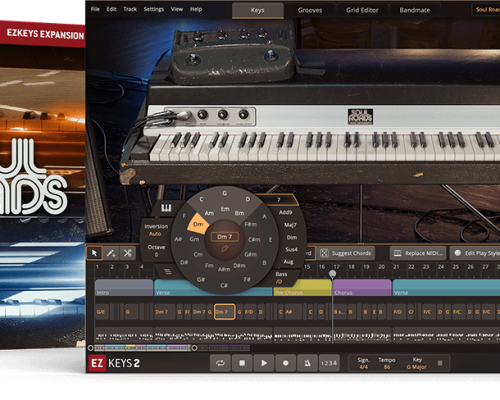500x400 pixels.
Task: Switch to the Bandmate tab
Action: coord(415,10)
